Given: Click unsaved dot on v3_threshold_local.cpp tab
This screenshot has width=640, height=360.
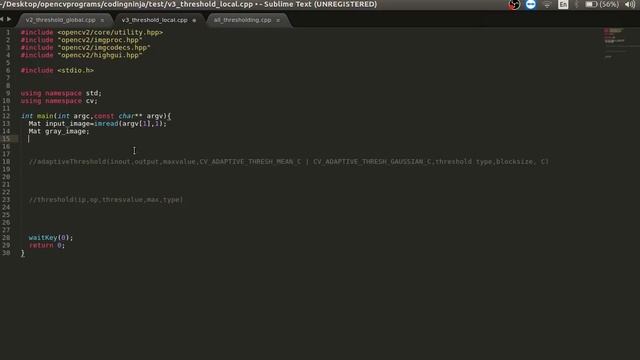Looking at the screenshot, I should [194, 20].
